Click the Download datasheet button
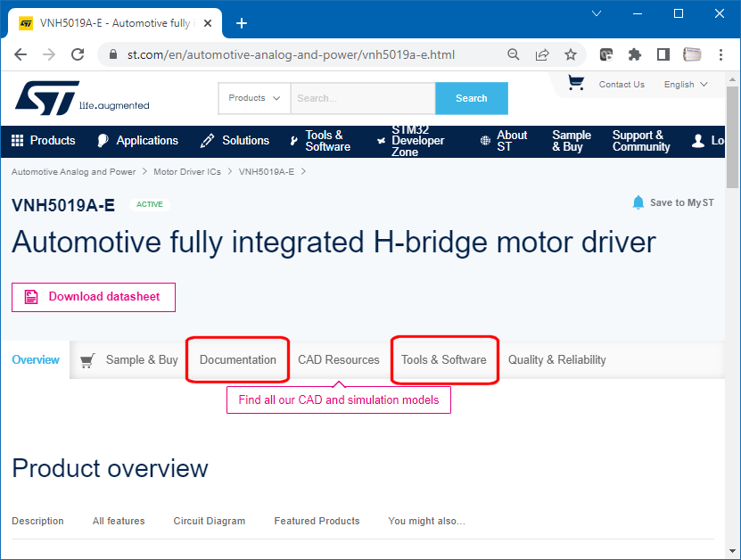This screenshot has width=741, height=560. (94, 297)
